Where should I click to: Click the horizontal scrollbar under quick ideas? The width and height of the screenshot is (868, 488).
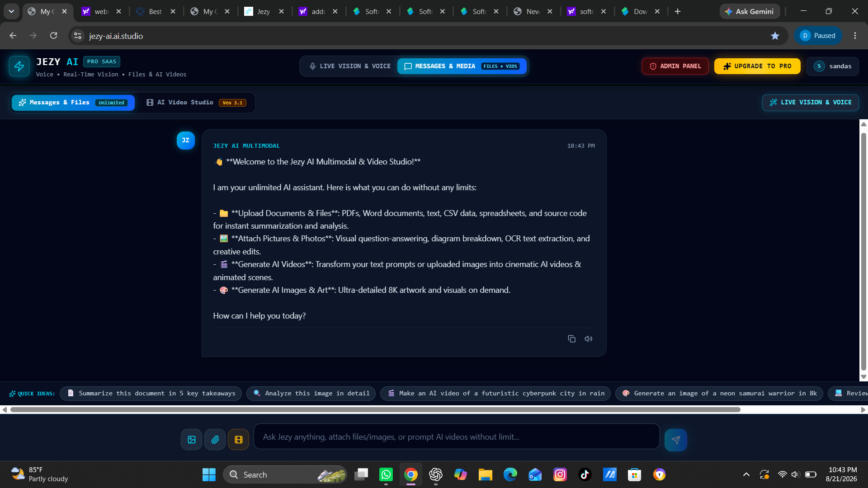[x=375, y=410]
